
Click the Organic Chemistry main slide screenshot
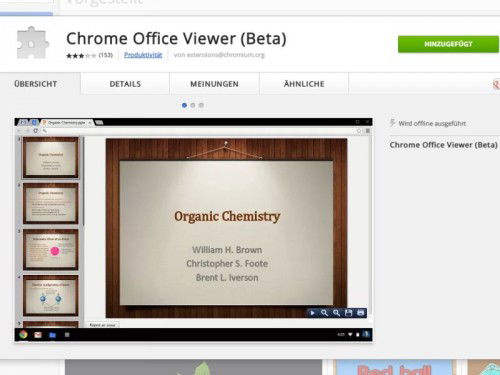pos(226,228)
